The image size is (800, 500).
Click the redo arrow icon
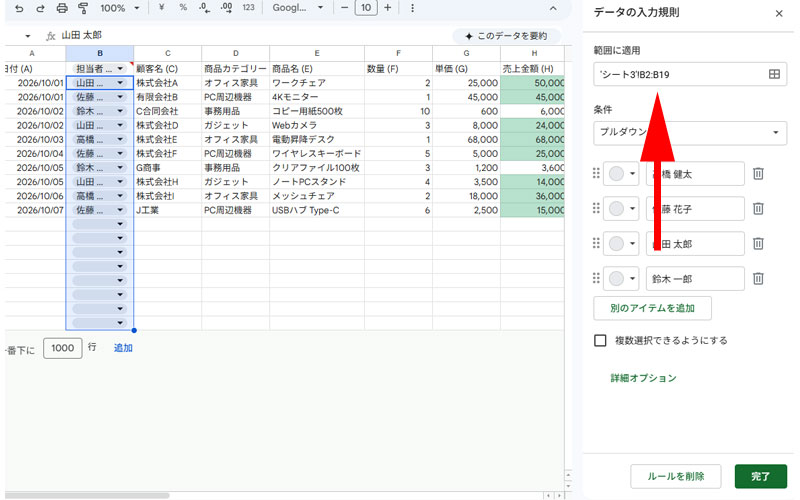[x=40, y=8]
